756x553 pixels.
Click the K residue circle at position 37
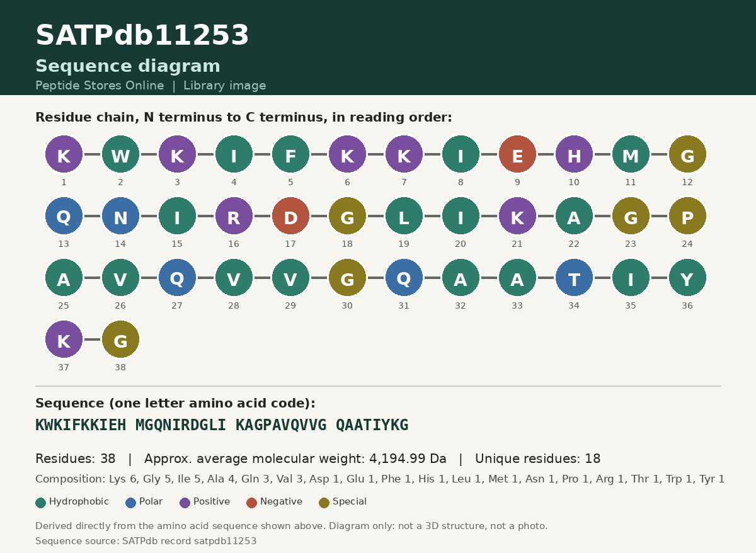point(64,339)
